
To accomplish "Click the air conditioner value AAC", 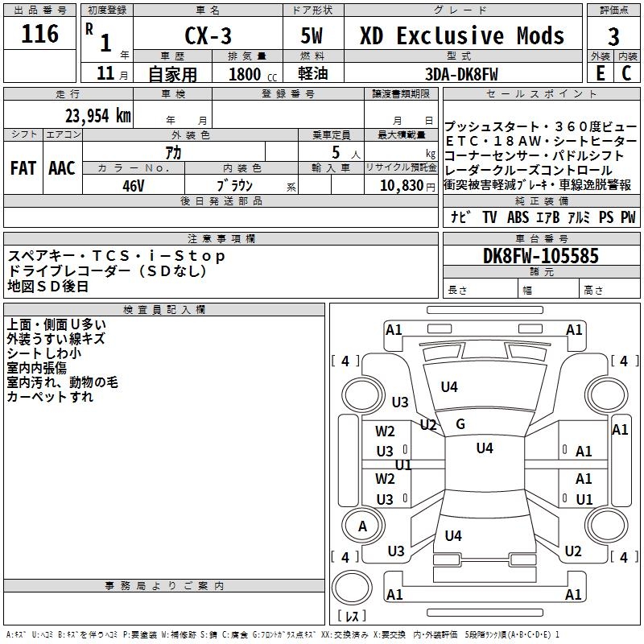I will click(x=62, y=168).
